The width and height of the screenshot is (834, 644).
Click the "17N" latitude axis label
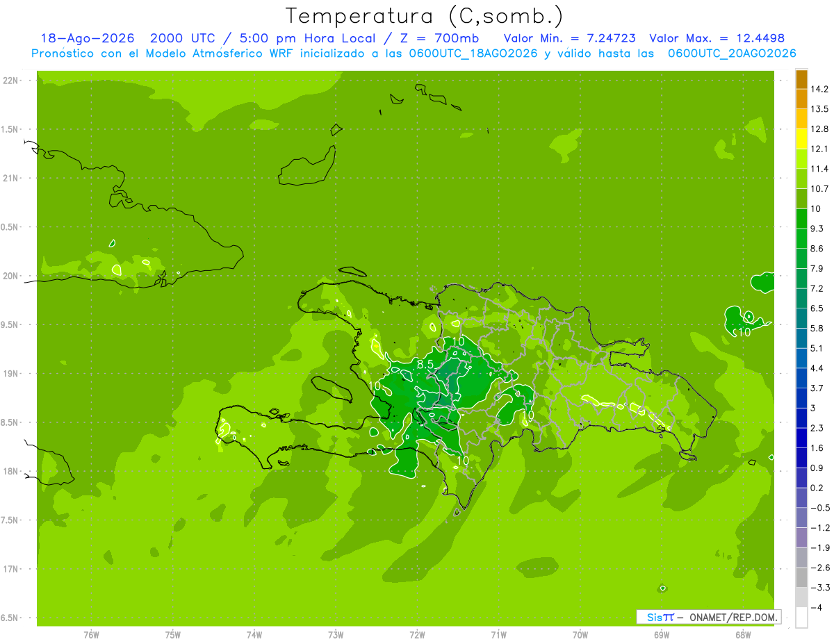[11, 570]
